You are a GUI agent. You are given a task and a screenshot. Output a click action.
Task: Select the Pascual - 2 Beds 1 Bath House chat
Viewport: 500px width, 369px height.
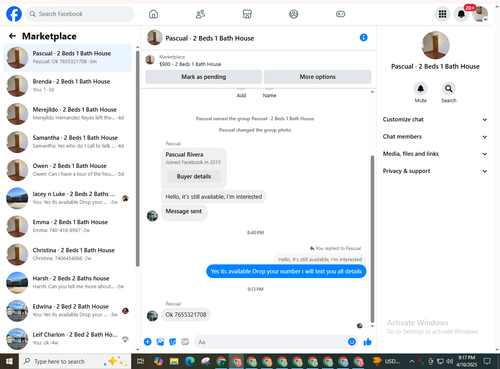(x=67, y=57)
